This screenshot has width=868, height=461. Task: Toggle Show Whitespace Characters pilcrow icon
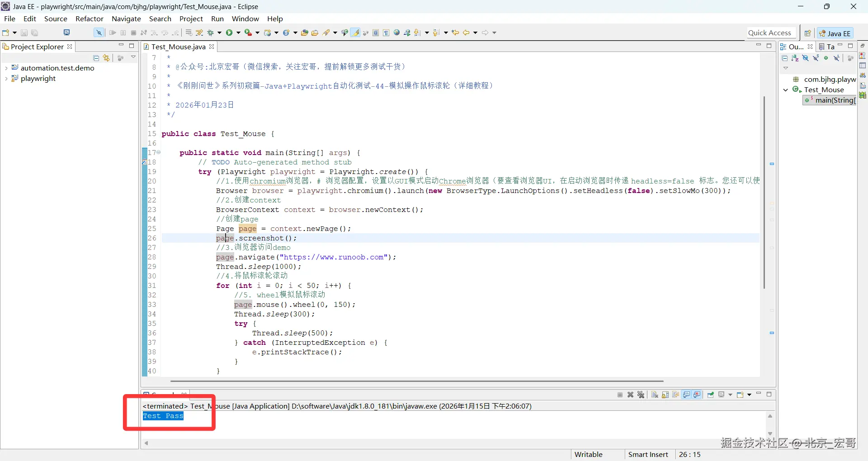386,33
